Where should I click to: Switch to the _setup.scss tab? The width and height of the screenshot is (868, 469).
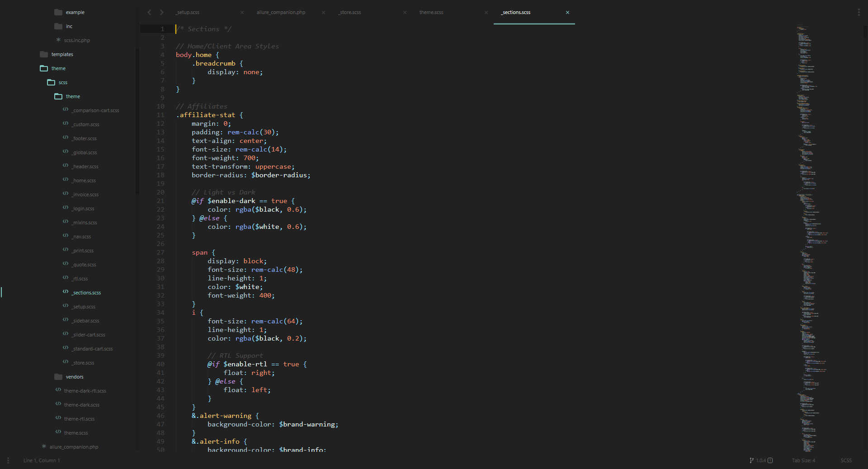point(188,12)
